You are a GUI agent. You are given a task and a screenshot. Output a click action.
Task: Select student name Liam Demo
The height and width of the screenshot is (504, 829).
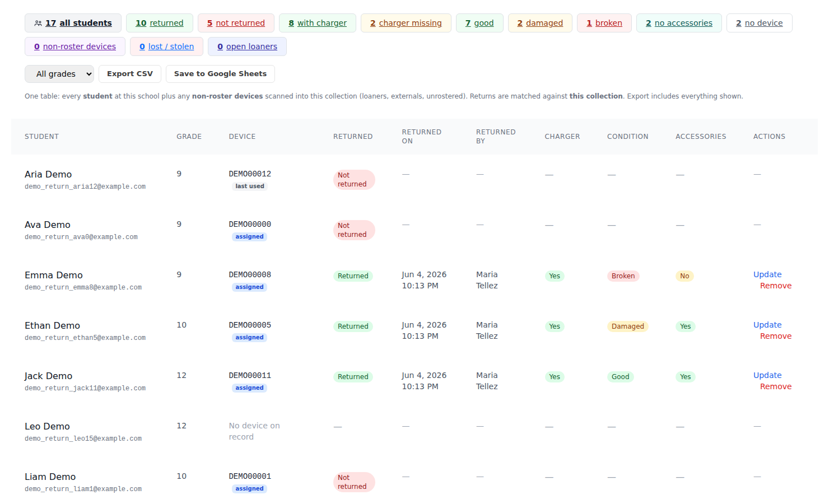50,477
